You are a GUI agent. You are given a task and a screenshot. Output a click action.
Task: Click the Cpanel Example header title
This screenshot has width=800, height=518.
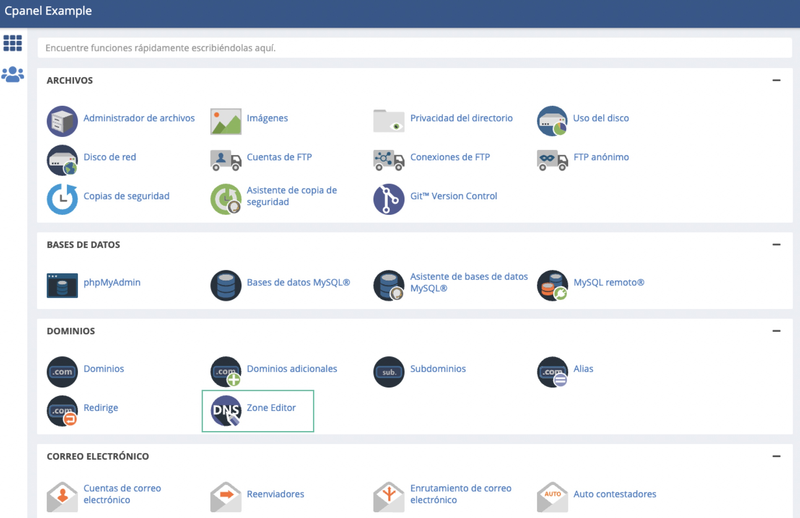coord(48,11)
